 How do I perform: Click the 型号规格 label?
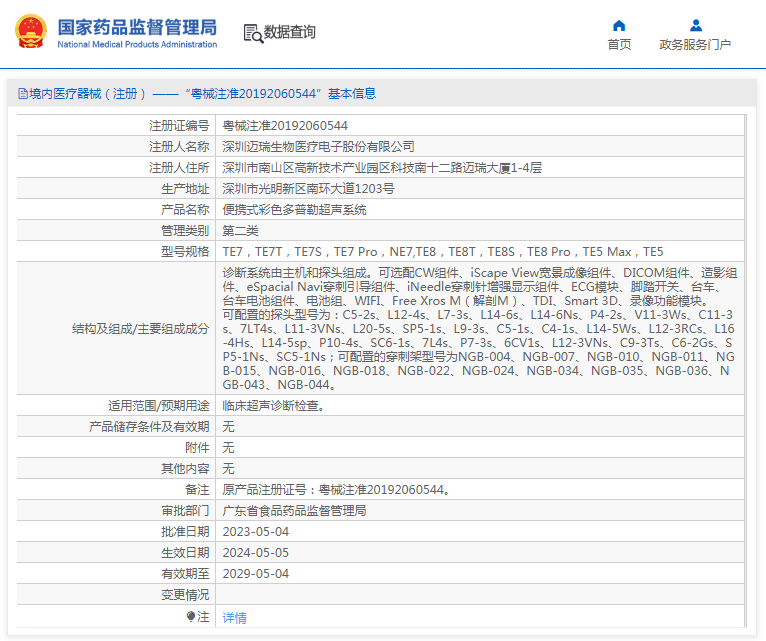tap(185, 252)
